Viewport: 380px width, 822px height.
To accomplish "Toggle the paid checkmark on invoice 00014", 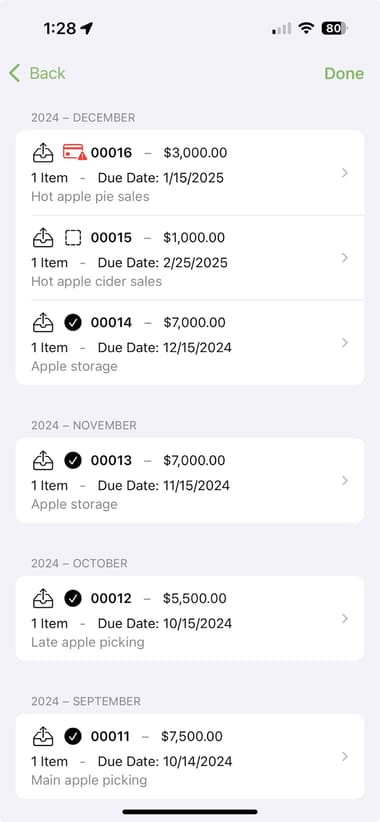I will pos(73,322).
